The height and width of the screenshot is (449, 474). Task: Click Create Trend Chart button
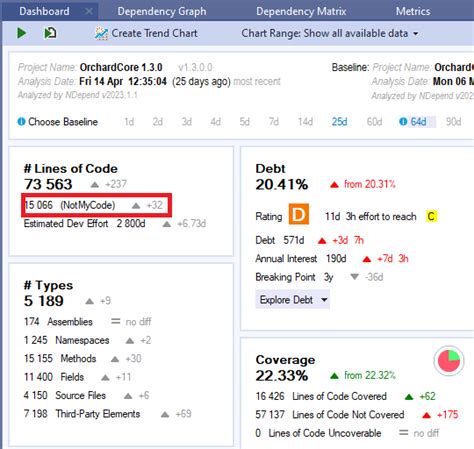coord(146,33)
